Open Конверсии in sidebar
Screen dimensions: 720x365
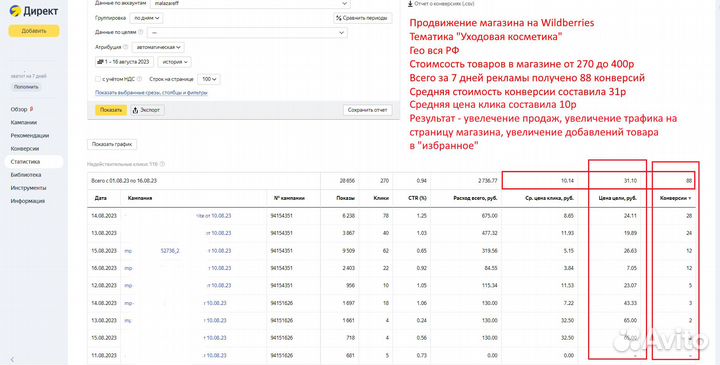point(25,148)
